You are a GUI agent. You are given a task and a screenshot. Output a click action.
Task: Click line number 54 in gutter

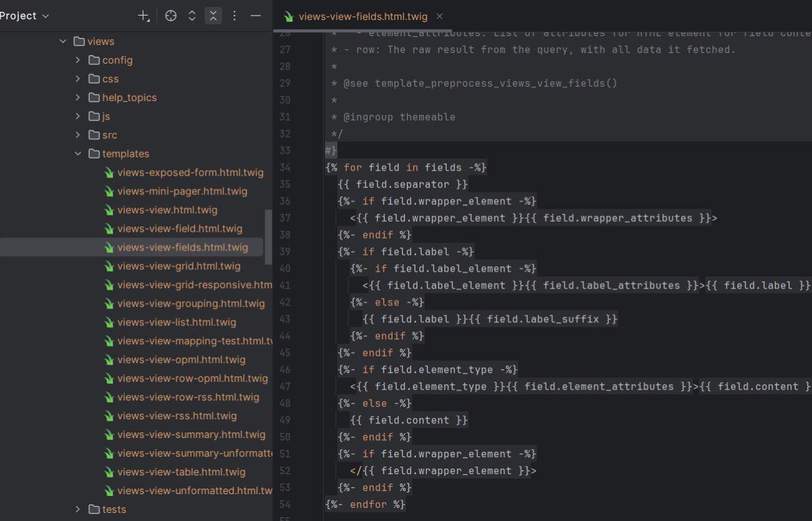(285, 505)
